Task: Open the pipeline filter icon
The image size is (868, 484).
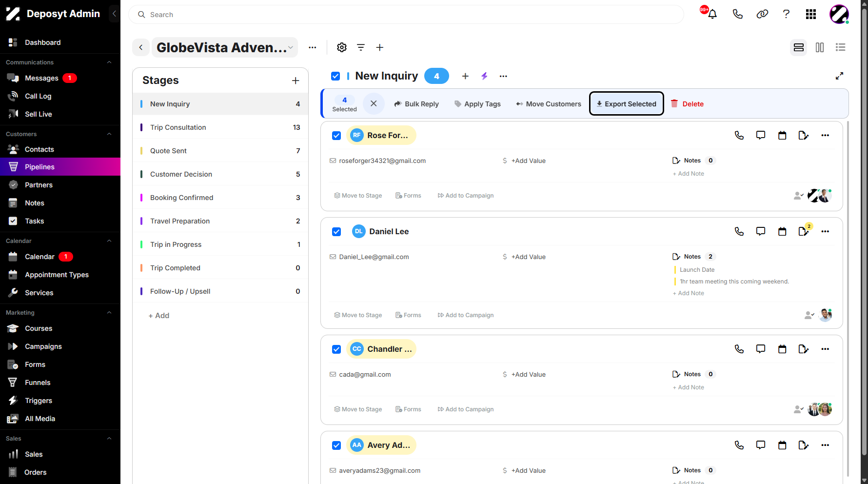Action: click(x=361, y=47)
